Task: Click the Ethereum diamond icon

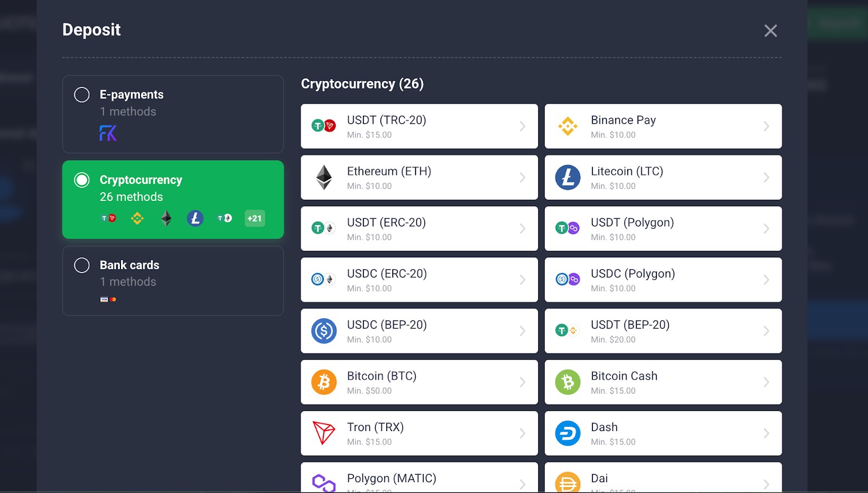Action: coord(324,178)
